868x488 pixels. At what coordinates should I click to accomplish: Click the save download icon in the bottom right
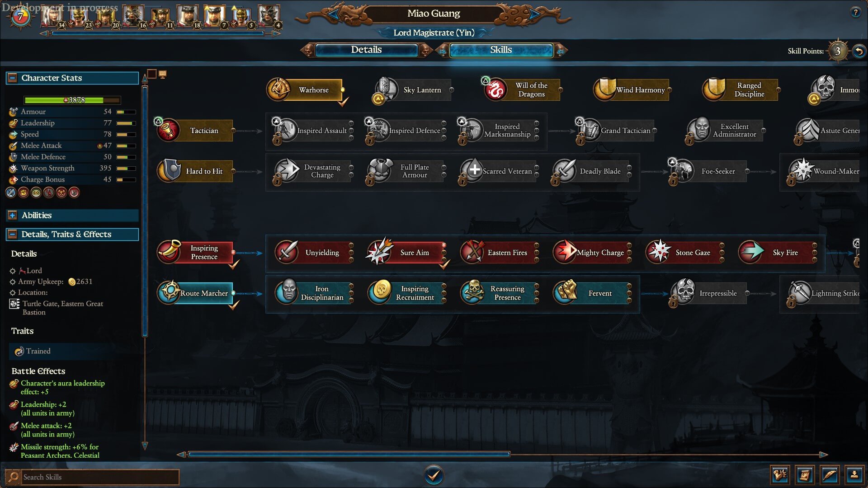[x=854, y=475]
